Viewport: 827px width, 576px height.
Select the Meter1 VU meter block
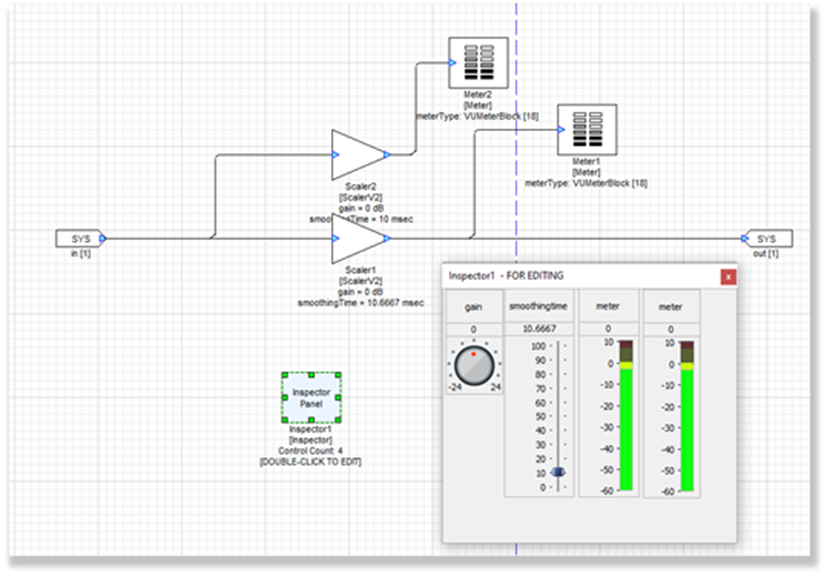click(x=586, y=130)
